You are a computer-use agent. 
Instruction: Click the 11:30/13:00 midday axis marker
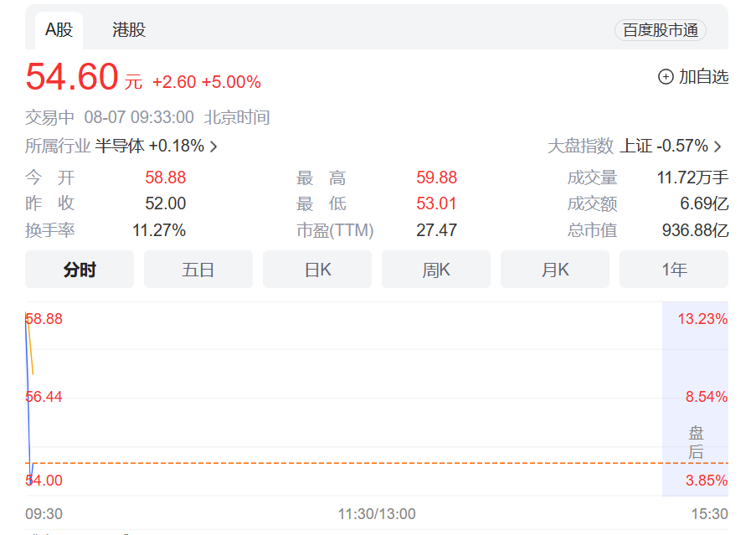pyautogui.click(x=377, y=514)
